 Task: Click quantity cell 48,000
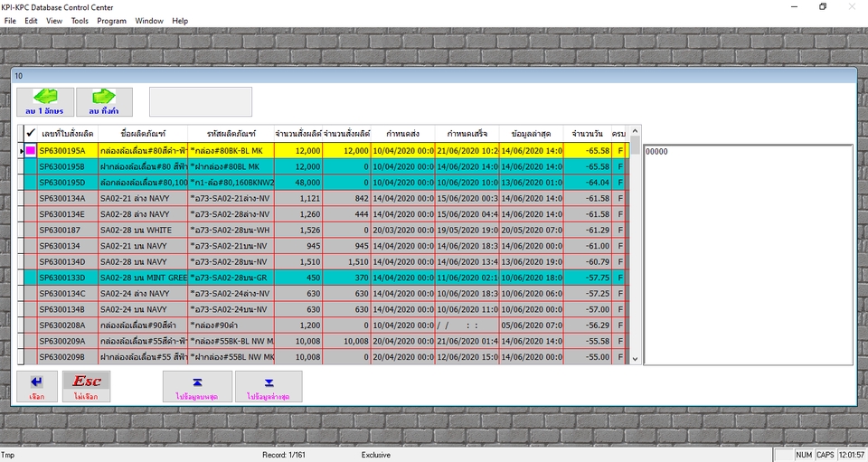click(298, 182)
